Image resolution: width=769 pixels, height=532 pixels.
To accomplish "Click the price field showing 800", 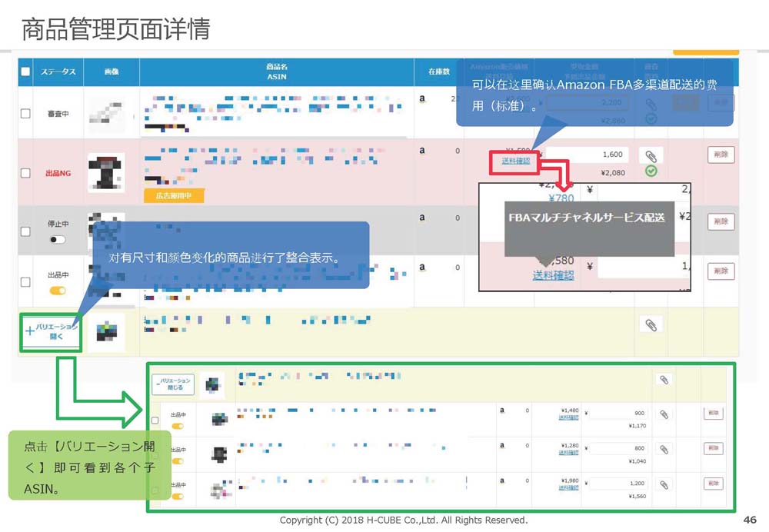I will point(618,448).
